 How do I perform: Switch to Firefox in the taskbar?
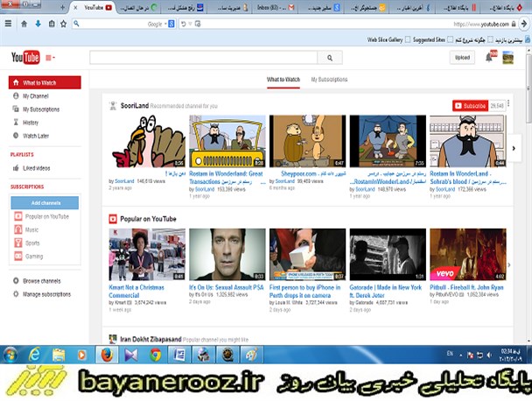[x=107, y=355]
